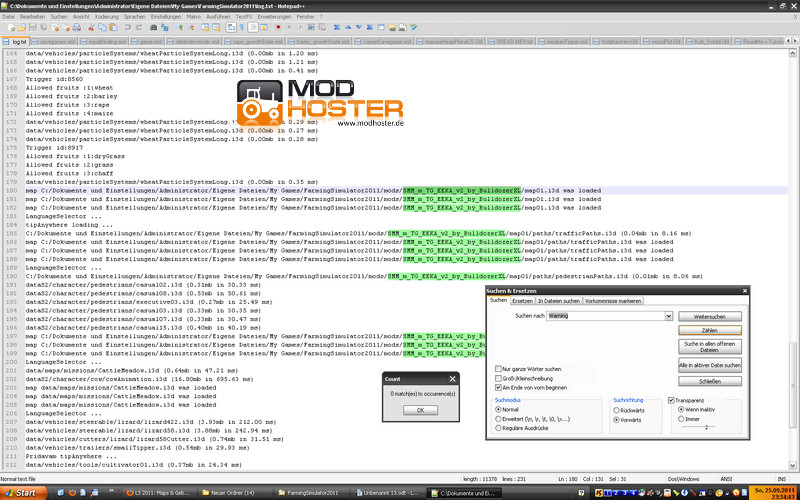Close the Count message box with X
Screen dimensions: 800x500
[x=452, y=379]
